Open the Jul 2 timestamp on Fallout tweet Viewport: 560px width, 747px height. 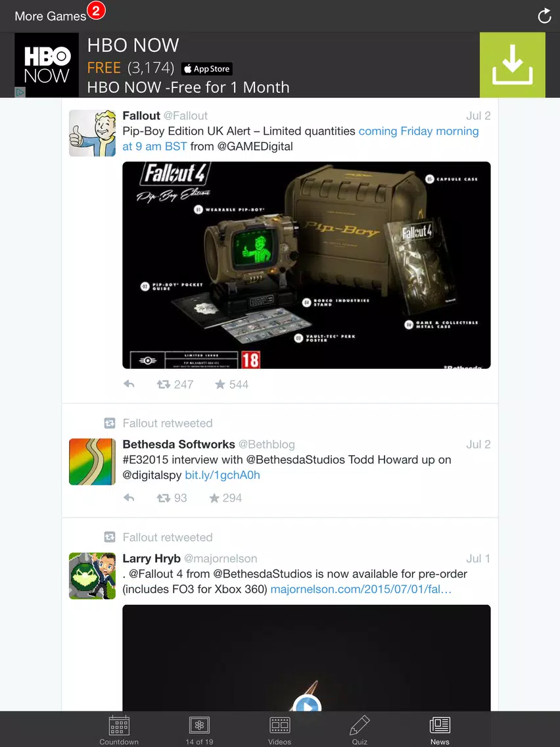478,116
